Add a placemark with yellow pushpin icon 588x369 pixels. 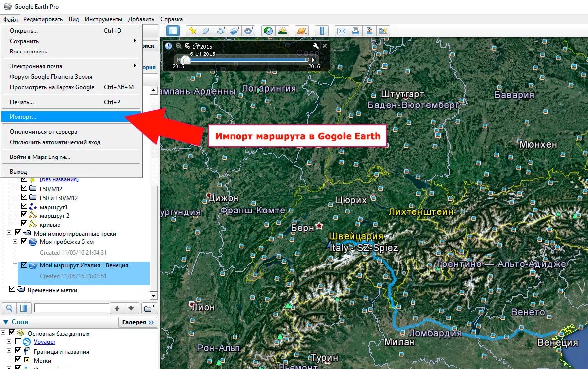(x=193, y=31)
